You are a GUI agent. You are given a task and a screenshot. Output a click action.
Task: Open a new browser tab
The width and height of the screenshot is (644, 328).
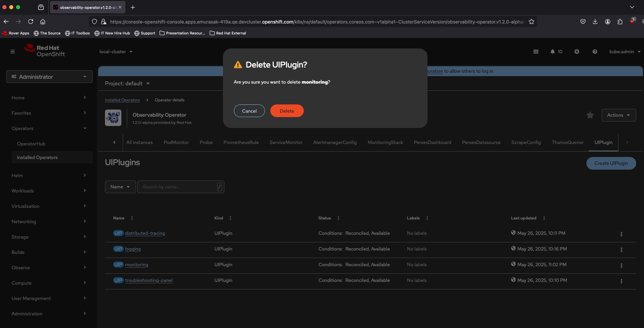[x=133, y=7]
